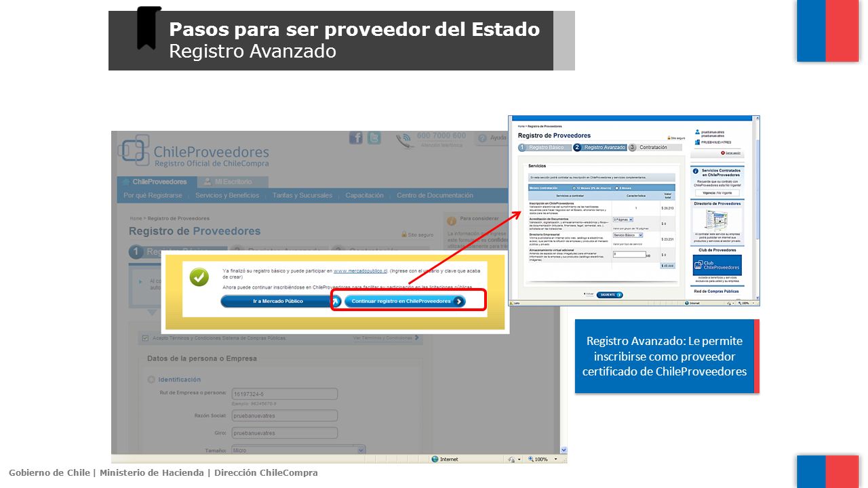Screen dimensions: 868x488
Task: Click the $ 49.444 total value
Action: click(x=668, y=266)
